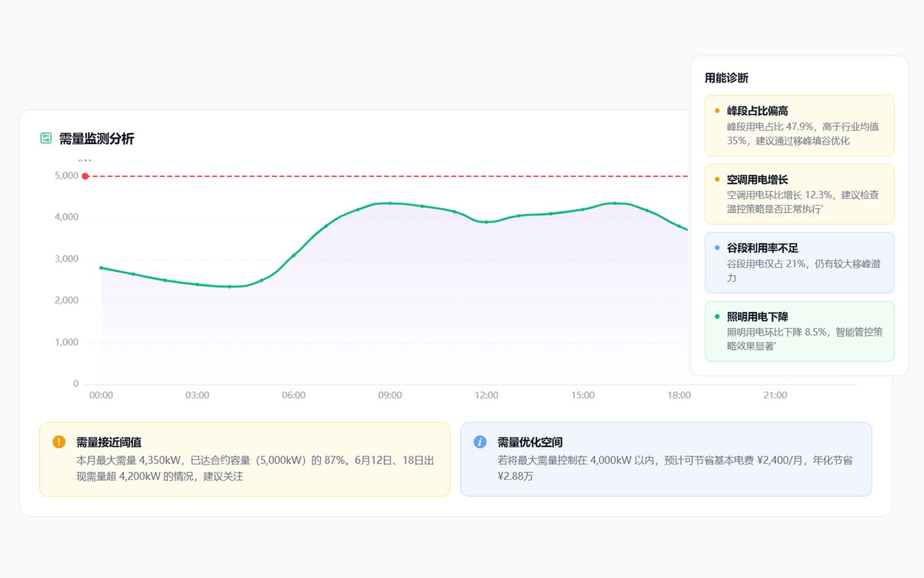Image resolution: width=924 pixels, height=578 pixels.
Task: Click the orange dot beside 空调用电增长
Action: (717, 179)
